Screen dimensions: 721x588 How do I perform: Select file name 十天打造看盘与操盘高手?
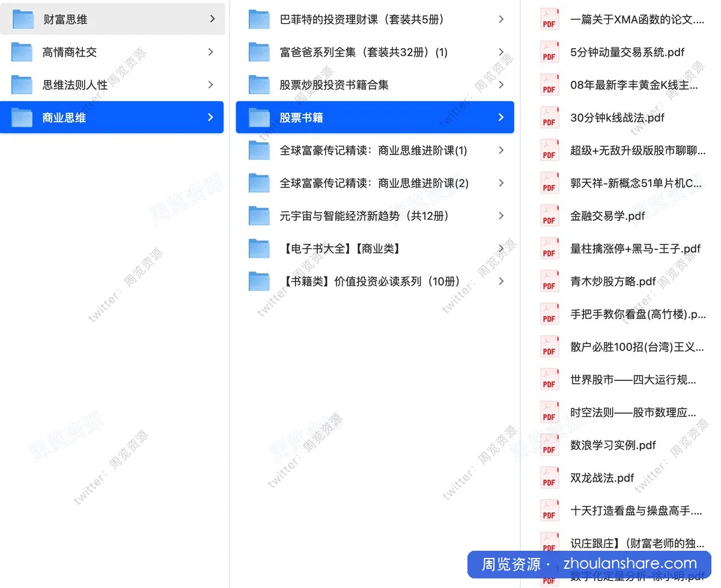tap(636, 511)
